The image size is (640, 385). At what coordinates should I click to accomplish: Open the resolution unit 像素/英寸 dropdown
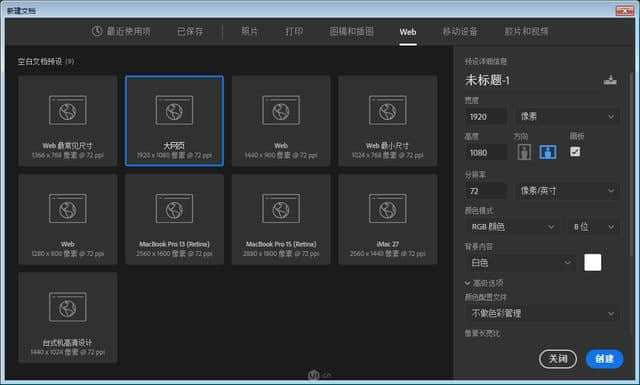567,191
